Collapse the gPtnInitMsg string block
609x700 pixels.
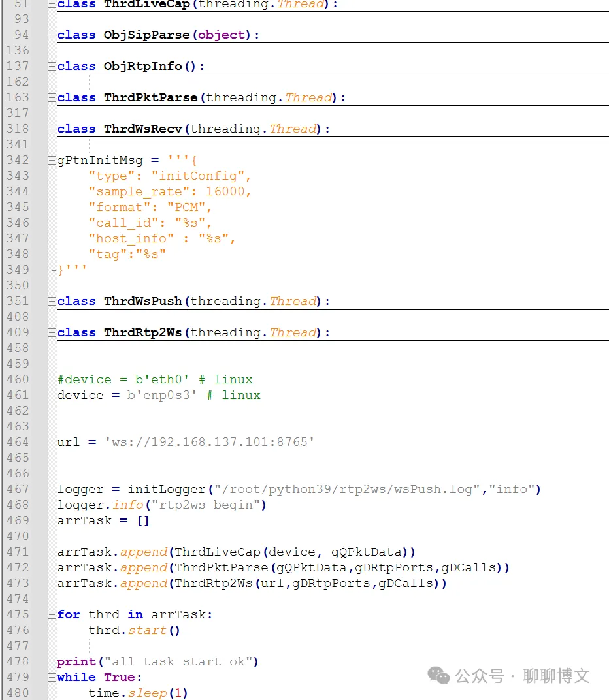[x=52, y=160]
